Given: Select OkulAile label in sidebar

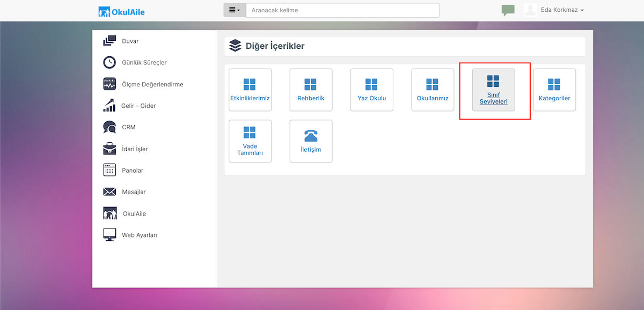Looking at the screenshot, I should click(x=134, y=213).
